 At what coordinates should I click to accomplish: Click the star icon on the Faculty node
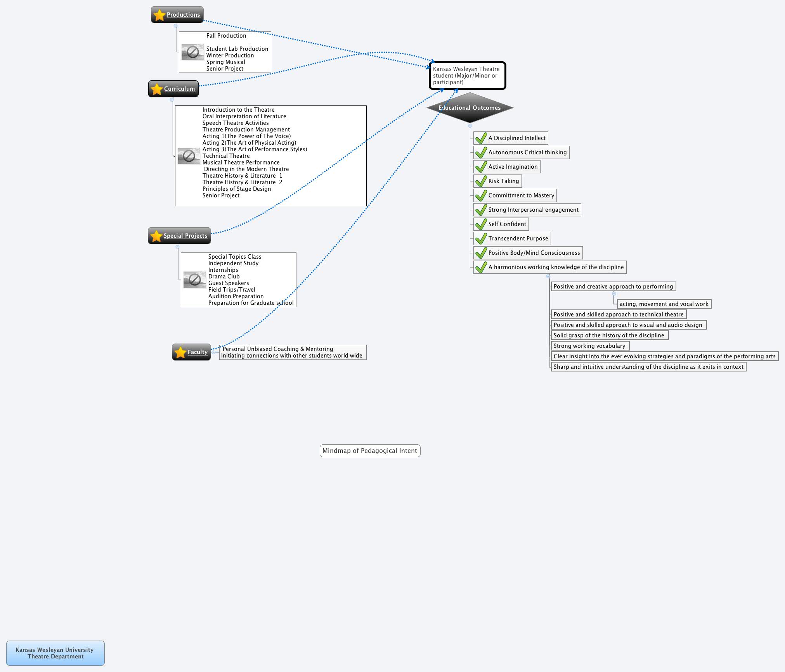(x=180, y=352)
